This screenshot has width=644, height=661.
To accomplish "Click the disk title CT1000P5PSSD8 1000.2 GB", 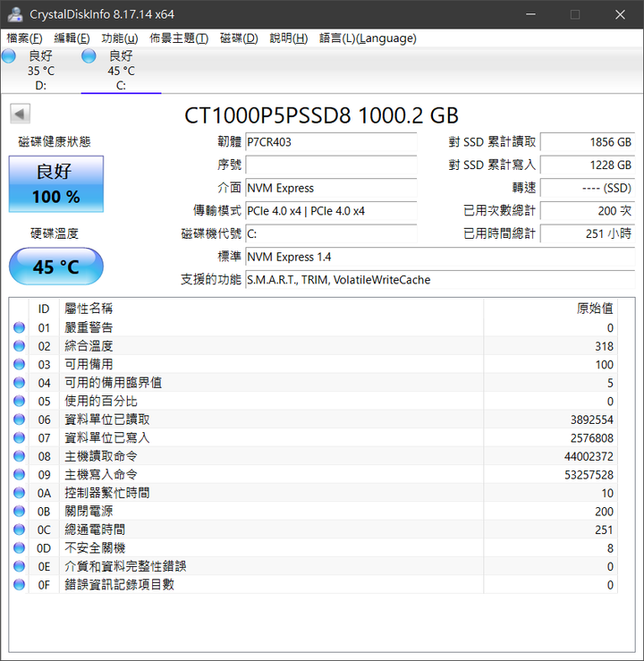I will pos(321,115).
